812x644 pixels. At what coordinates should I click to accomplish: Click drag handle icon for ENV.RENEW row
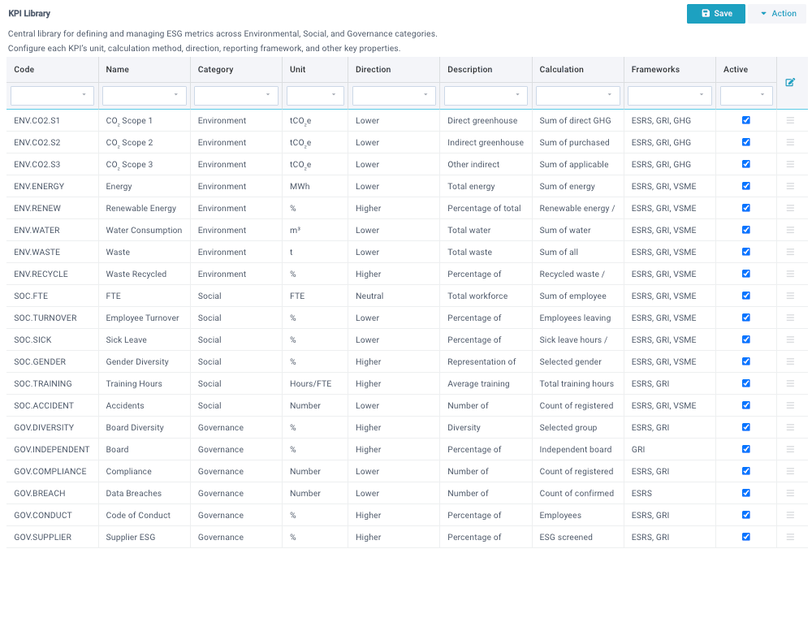(x=790, y=208)
